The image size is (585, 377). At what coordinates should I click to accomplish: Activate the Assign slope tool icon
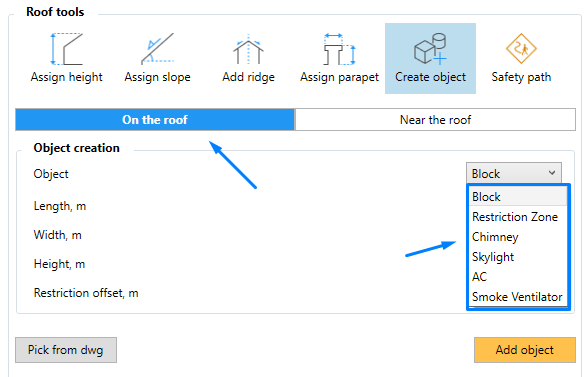pyautogui.click(x=157, y=49)
